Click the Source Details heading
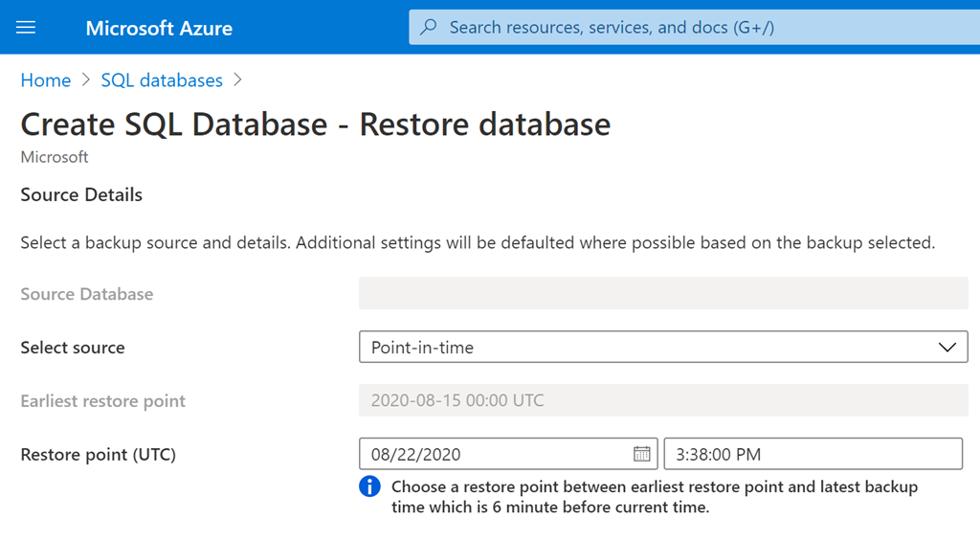Screen dimensions: 980x541 tap(81, 194)
